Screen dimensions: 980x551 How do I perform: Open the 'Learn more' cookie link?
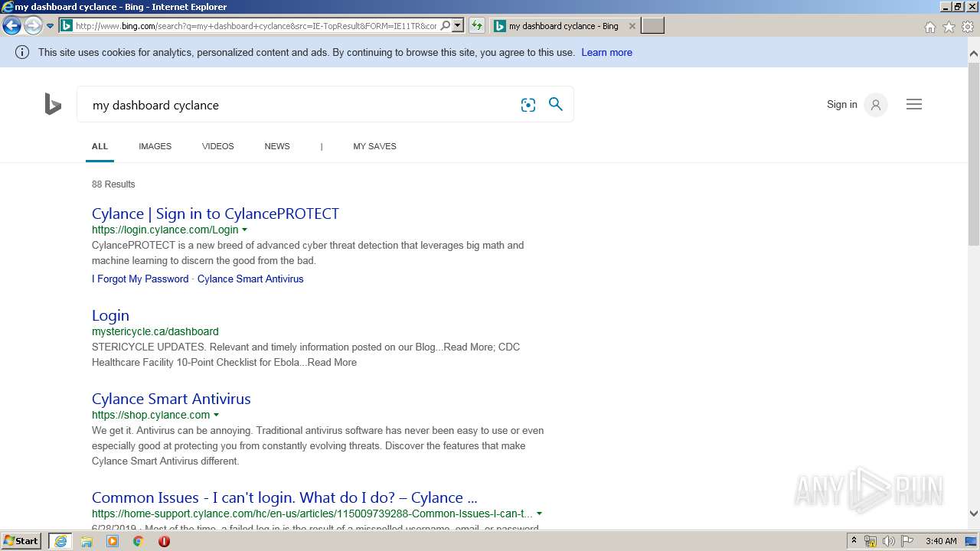[606, 52]
